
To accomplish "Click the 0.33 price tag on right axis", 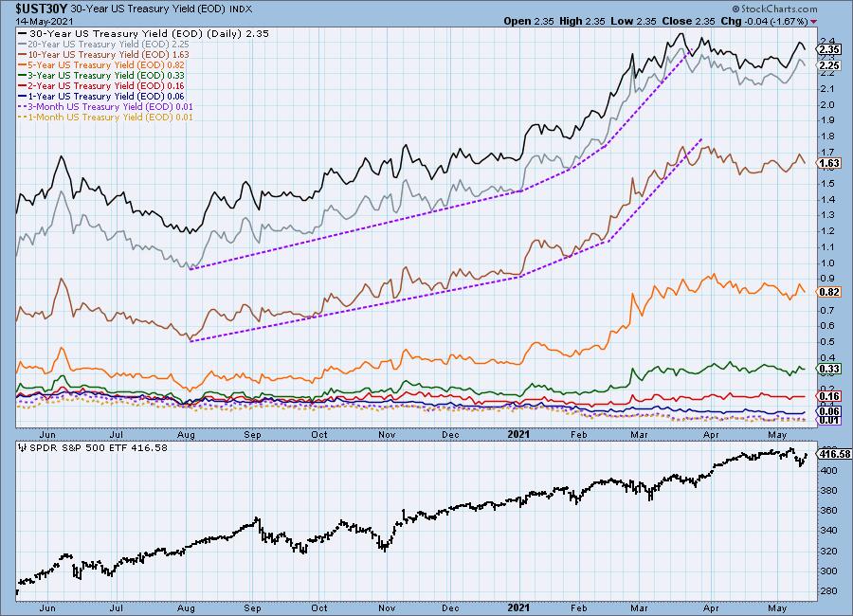I will (829, 369).
